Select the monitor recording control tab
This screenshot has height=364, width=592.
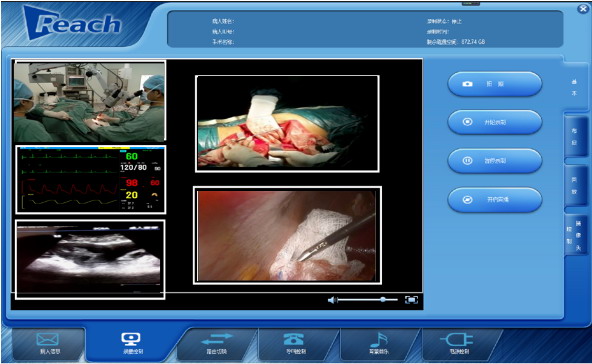(131, 344)
